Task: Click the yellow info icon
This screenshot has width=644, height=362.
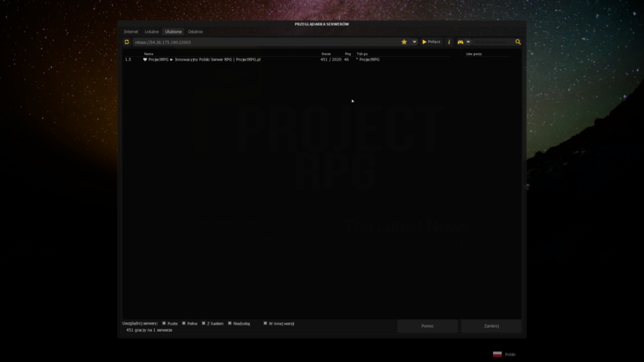Action: 449,42
